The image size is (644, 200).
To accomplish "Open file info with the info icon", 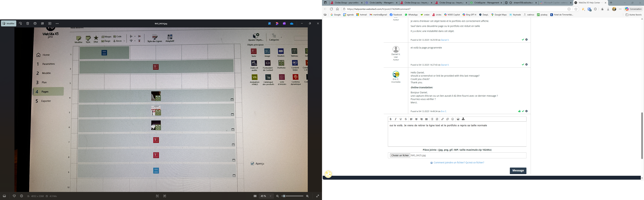I will pyautogui.click(x=21, y=196).
